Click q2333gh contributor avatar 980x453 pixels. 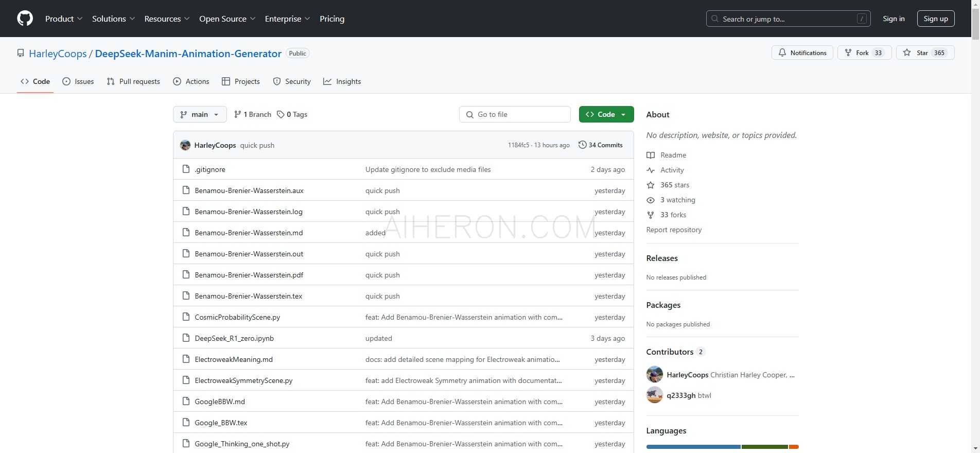[655, 395]
